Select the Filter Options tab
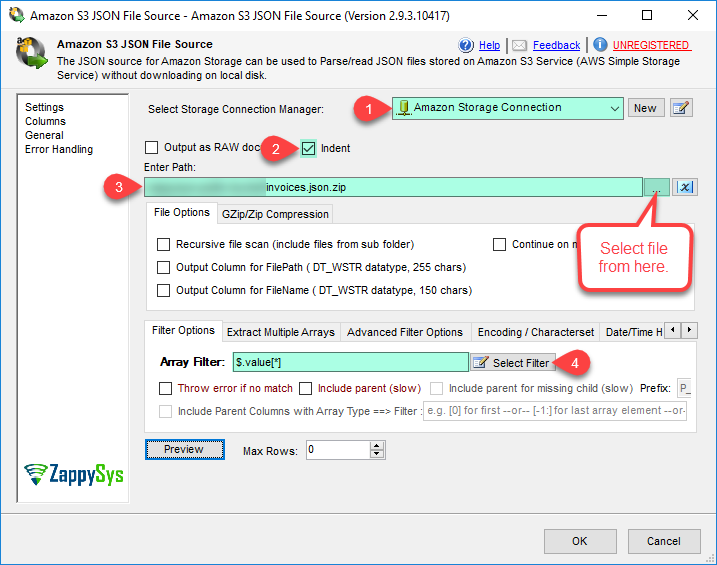Screen dimensions: 717x565 (183, 330)
